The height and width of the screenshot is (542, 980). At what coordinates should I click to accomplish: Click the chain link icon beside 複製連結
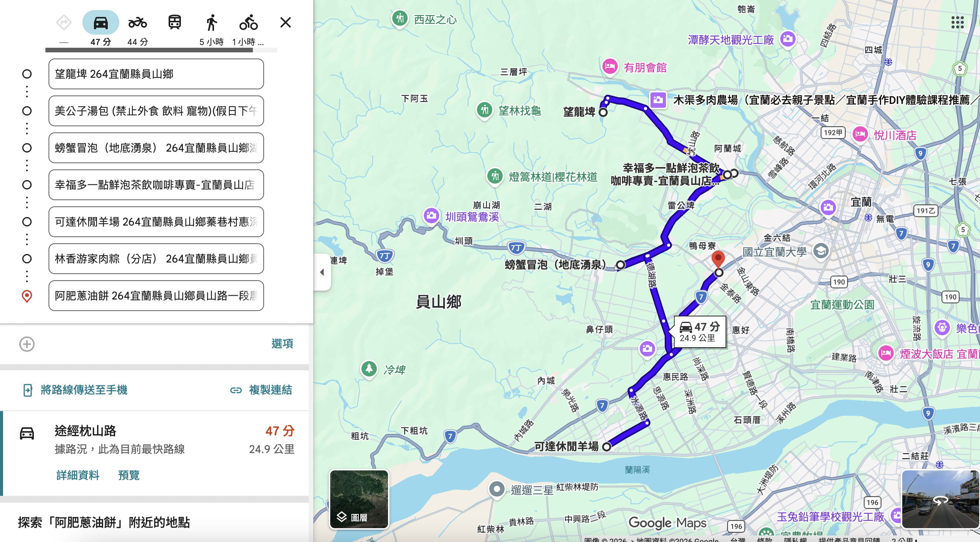coord(236,390)
